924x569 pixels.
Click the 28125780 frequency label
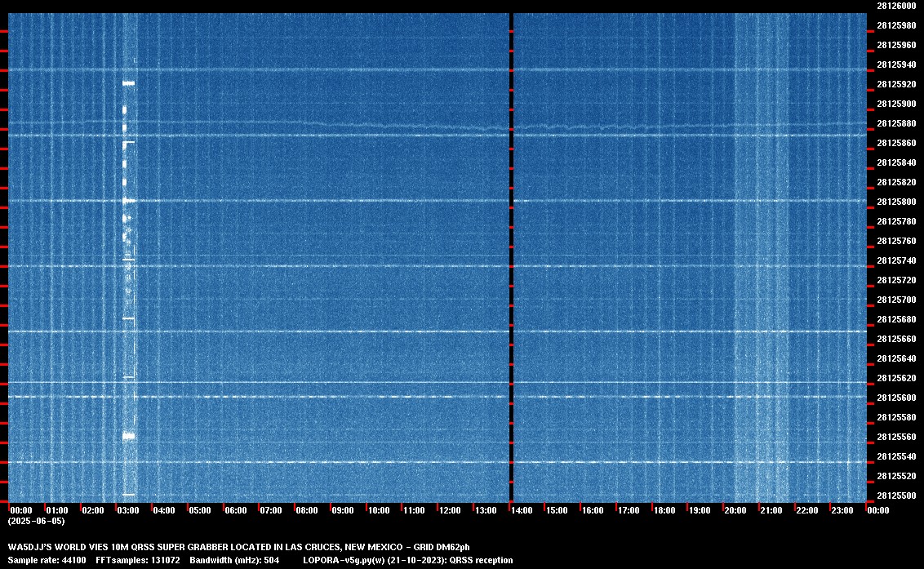[x=896, y=221]
